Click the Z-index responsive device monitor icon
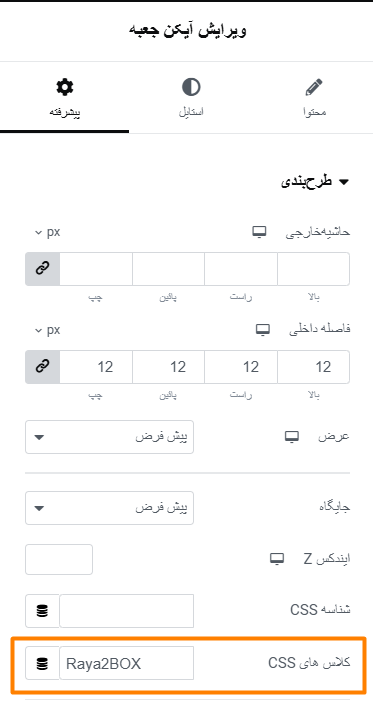The height and width of the screenshot is (711, 373). coord(277,559)
